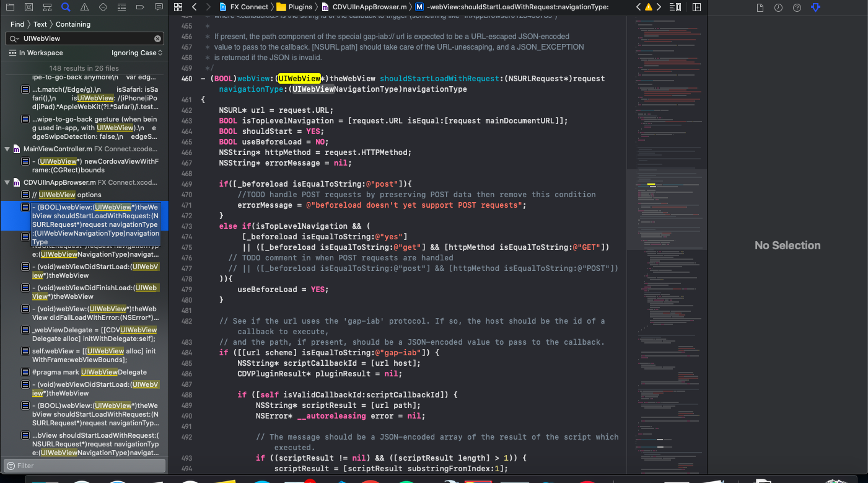This screenshot has height=483, width=868.
Task: Switch to the Issue navigator warning triangle
Action: [x=84, y=7]
